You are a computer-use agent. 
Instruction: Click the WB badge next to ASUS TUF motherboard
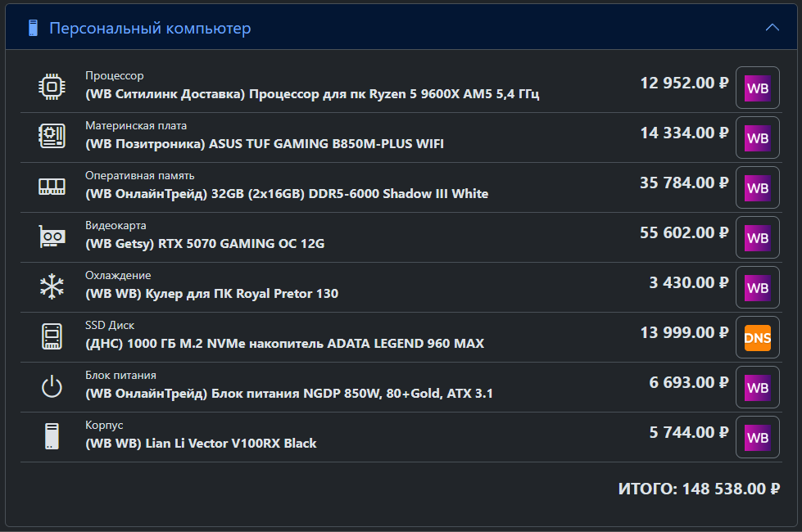(x=758, y=138)
